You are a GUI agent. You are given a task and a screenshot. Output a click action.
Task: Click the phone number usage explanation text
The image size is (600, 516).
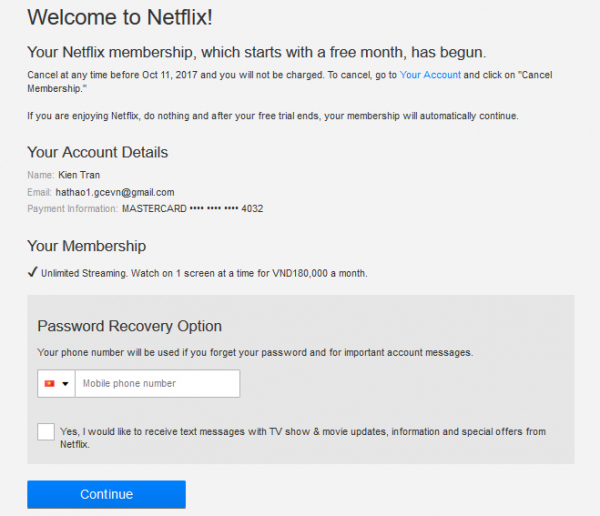(x=254, y=352)
